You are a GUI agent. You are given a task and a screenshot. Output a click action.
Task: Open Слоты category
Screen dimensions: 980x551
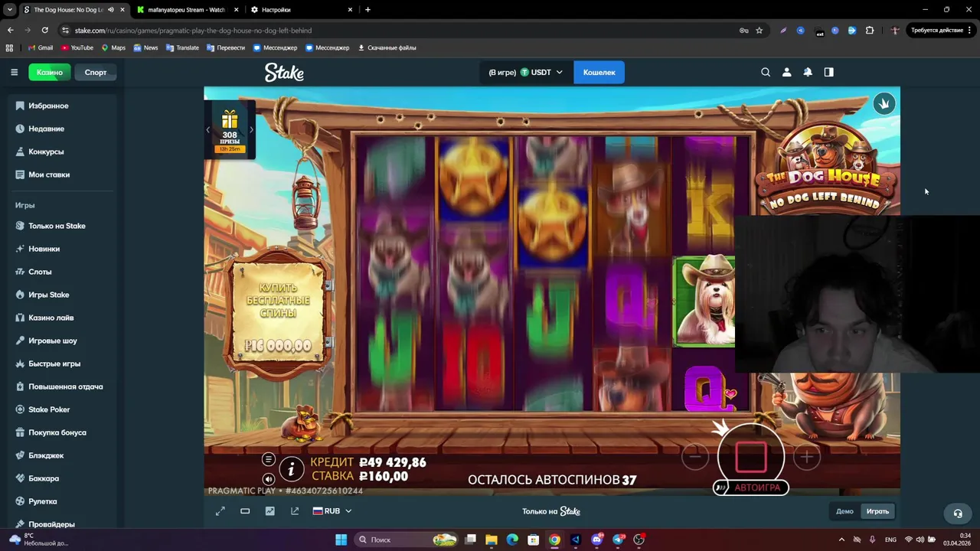62,272
